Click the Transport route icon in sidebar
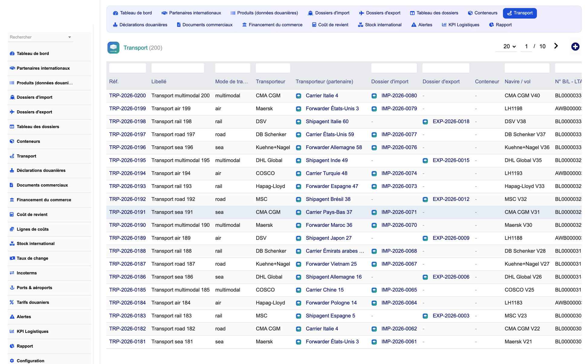This screenshot has height=364, width=588. click(x=12, y=156)
